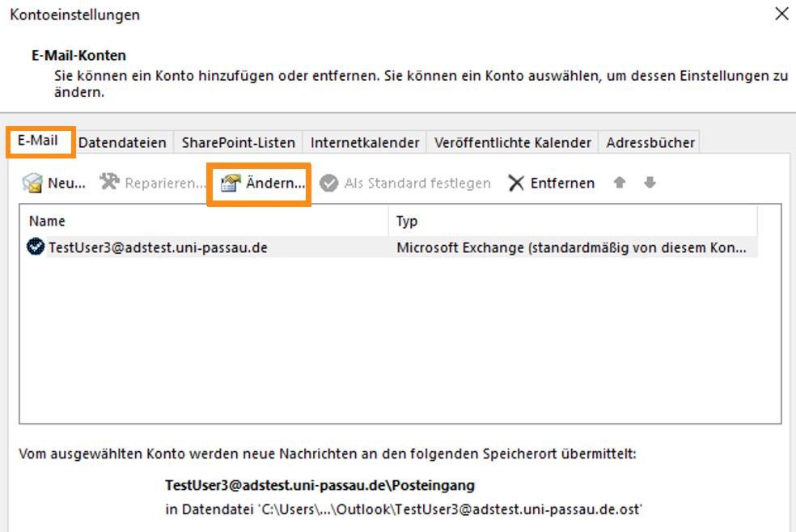Screen dimensions: 796x532
Task: Click the Neu... button label
Action: click(66, 183)
